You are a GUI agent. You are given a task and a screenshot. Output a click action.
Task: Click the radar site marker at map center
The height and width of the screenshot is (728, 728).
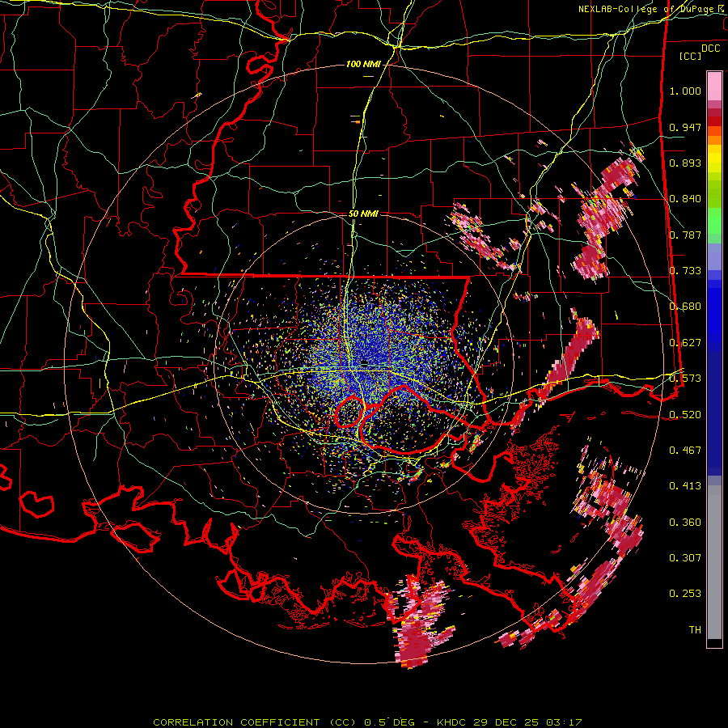(365, 362)
